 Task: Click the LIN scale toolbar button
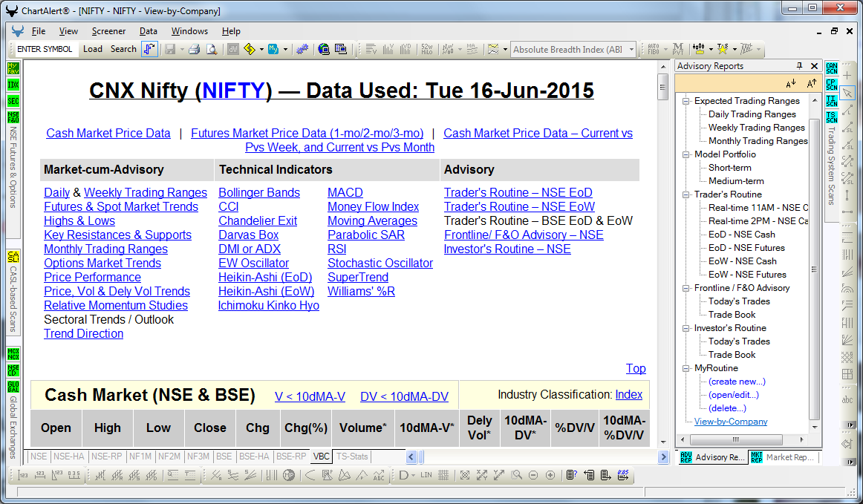(x=426, y=475)
